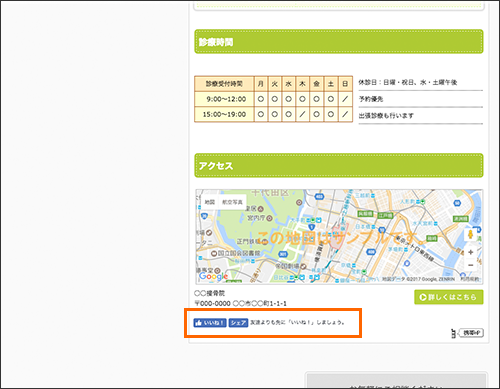
Task: Click the 診療受付時間 table header cell
Action: pos(225,84)
